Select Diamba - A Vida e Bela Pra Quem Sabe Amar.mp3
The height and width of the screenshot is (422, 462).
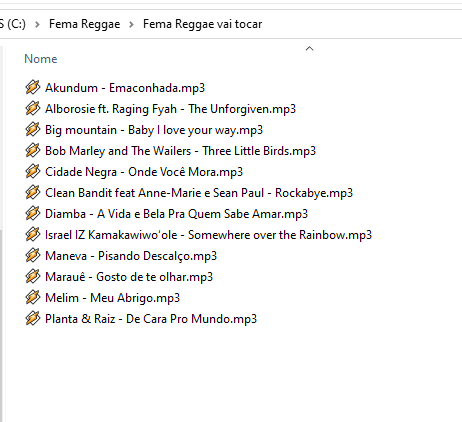176,214
